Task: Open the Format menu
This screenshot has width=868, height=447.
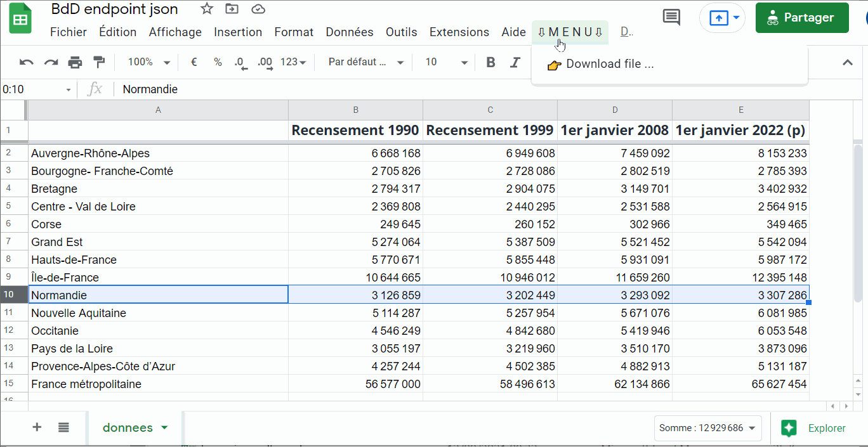Action: click(x=294, y=32)
